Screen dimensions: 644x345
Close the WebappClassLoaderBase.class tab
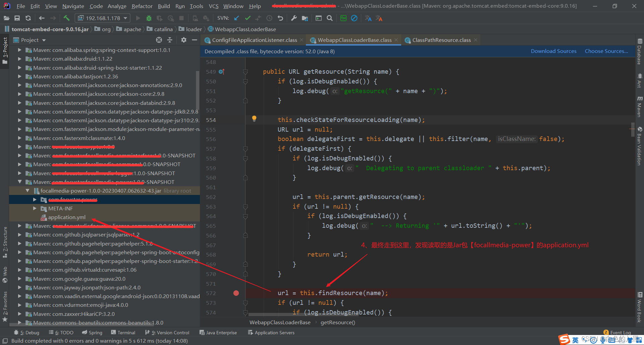click(x=396, y=40)
